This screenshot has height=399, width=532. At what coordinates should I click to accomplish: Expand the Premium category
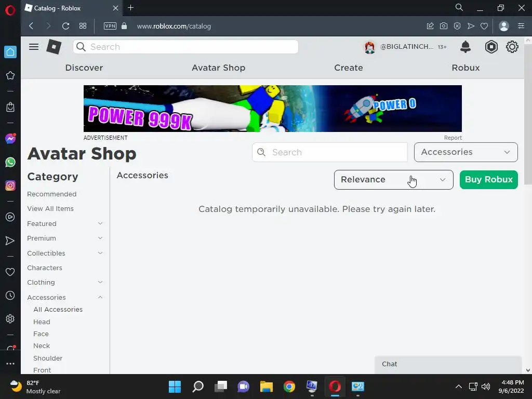pyautogui.click(x=100, y=238)
